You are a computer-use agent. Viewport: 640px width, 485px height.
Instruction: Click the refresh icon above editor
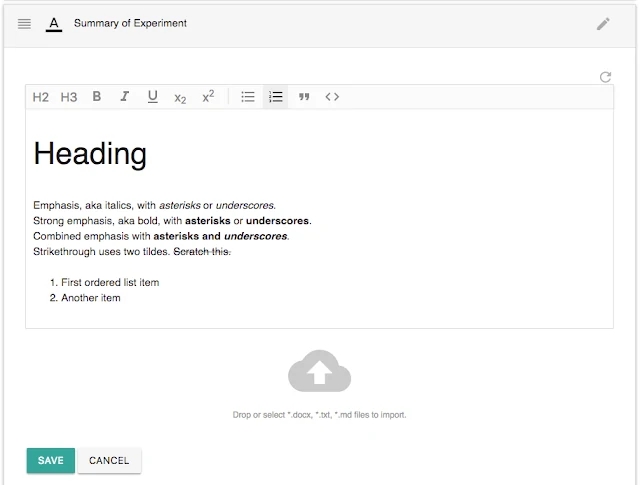click(x=605, y=77)
